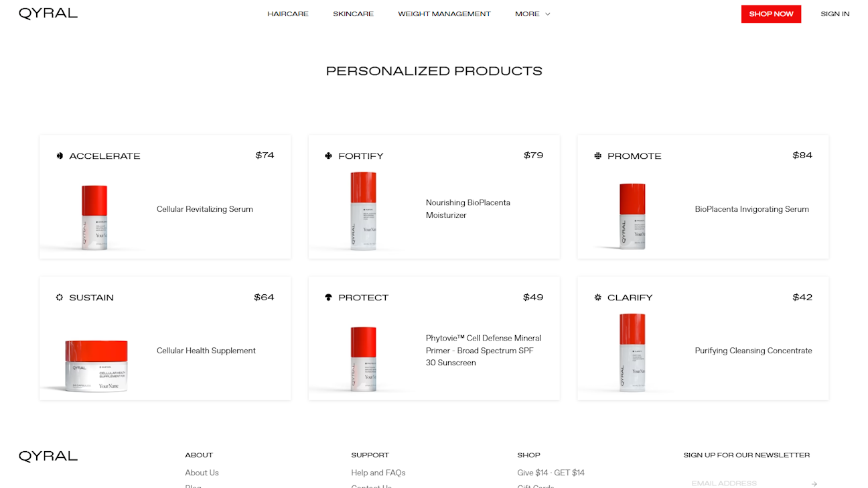Click the Sign In link
The height and width of the screenshot is (488, 868).
(x=835, y=14)
